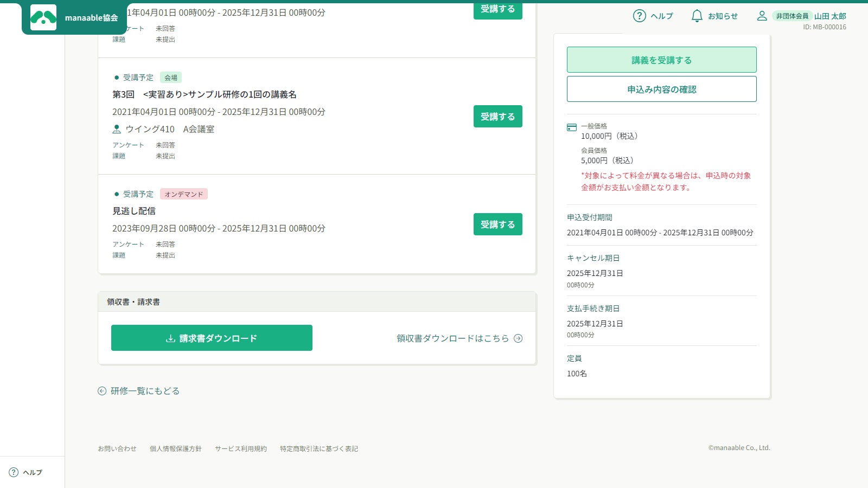Click the 請求書ダウンロード button
Screen dimensions: 868x488
[x=212, y=338]
